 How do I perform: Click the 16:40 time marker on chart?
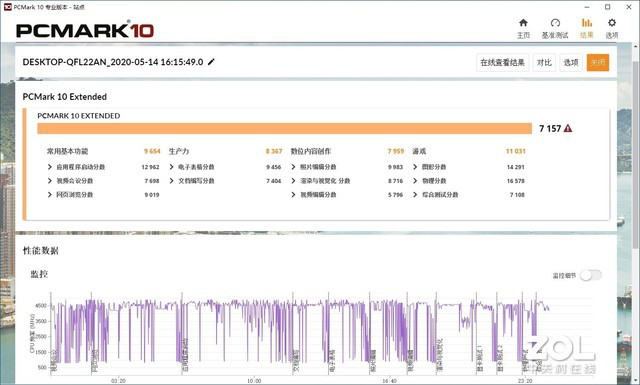pyautogui.click(x=389, y=381)
